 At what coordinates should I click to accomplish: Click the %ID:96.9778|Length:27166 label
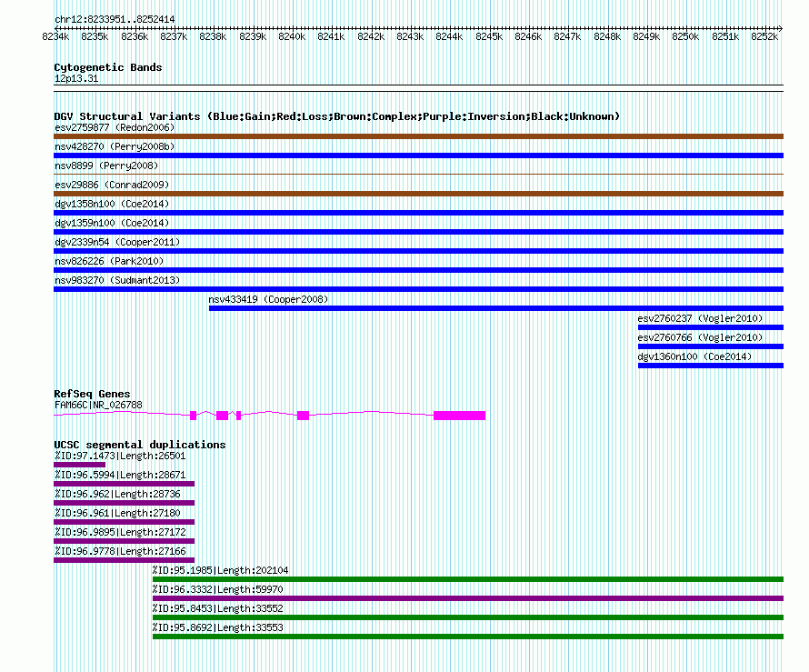(120, 552)
